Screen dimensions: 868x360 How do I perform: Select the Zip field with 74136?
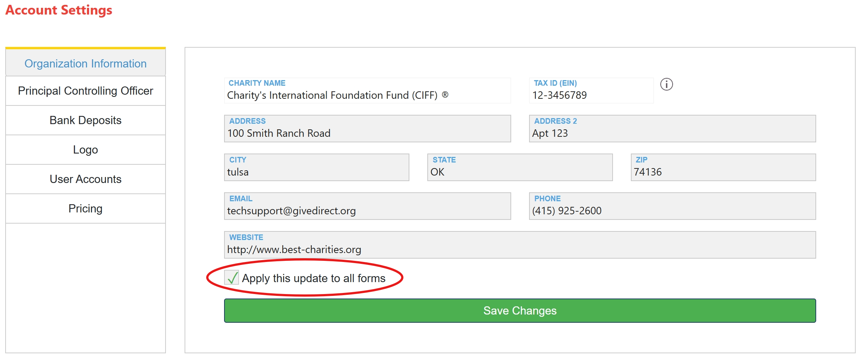723,167
